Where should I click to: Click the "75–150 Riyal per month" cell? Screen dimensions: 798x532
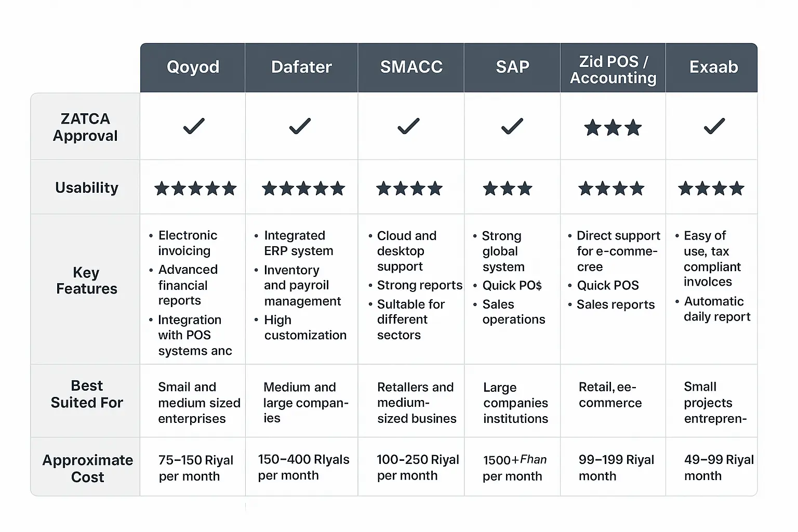tap(195, 468)
